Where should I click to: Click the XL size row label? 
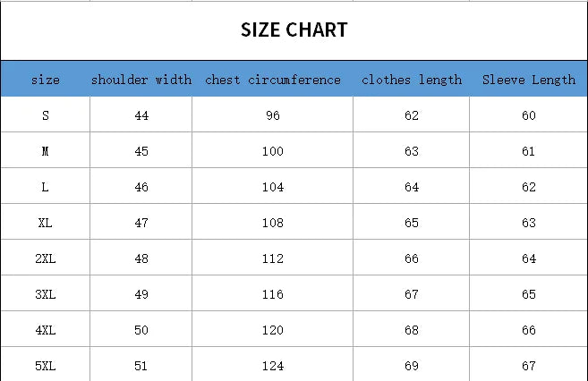[x=46, y=223]
